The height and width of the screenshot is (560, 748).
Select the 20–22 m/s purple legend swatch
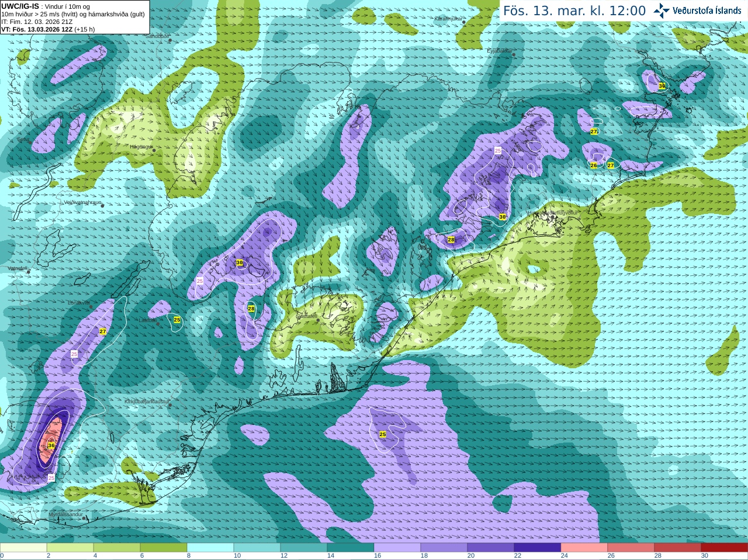coord(491,548)
